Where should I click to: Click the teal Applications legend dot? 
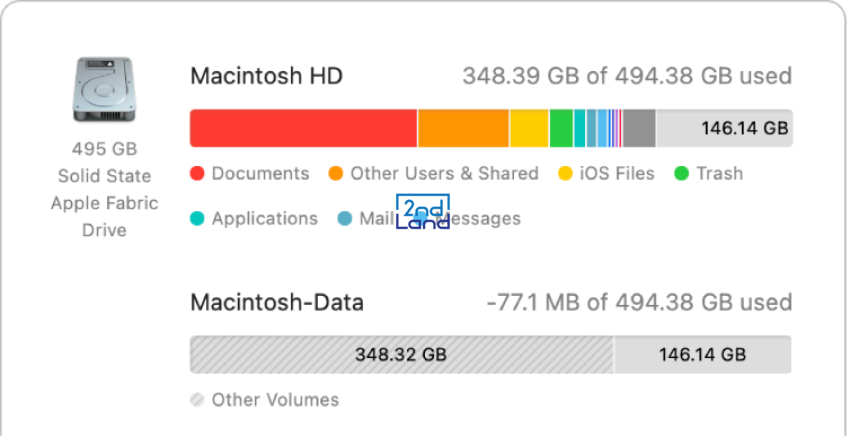pos(197,219)
